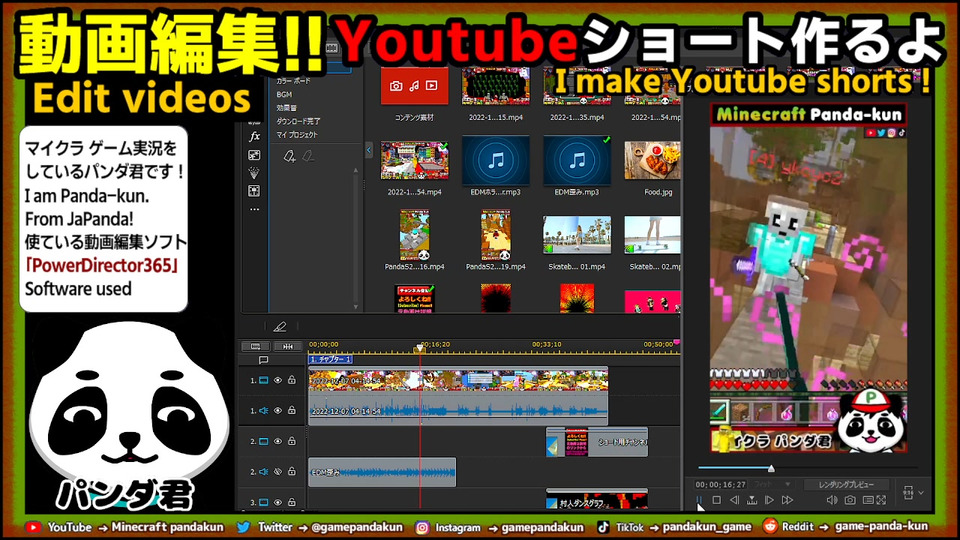The height and width of the screenshot is (540, 960).
Task: Select the 2022-1...15.mp4 thumbnail
Action: click(496, 86)
